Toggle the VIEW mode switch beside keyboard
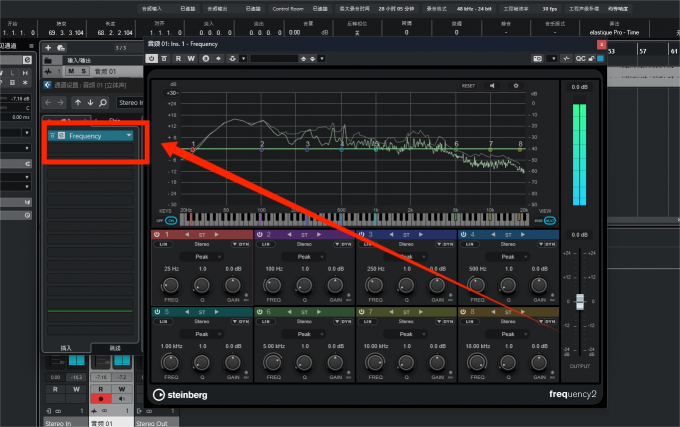The height and width of the screenshot is (427, 680). [545, 221]
